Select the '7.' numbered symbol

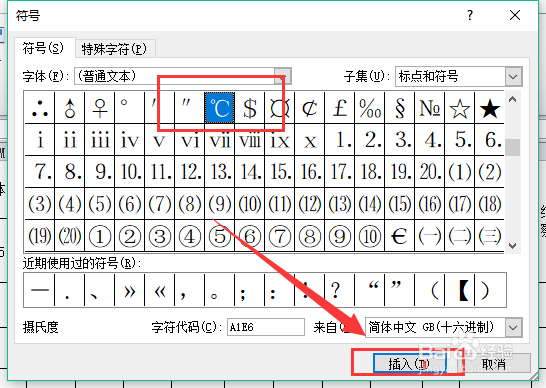click(40, 172)
